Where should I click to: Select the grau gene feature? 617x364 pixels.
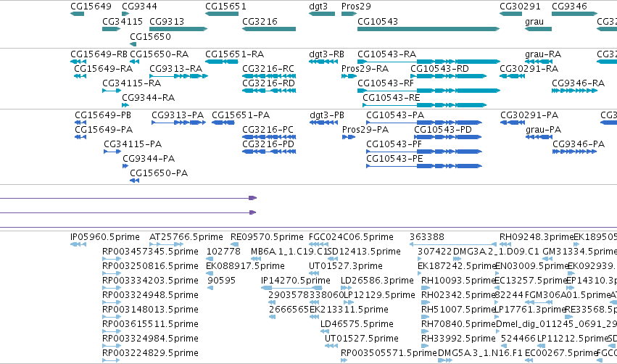(x=538, y=29)
